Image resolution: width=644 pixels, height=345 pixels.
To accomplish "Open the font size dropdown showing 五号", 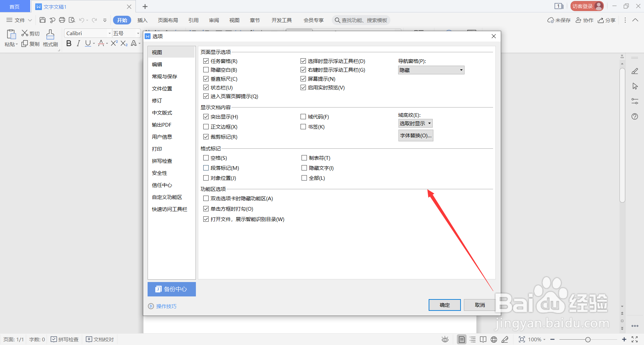I will coord(126,33).
